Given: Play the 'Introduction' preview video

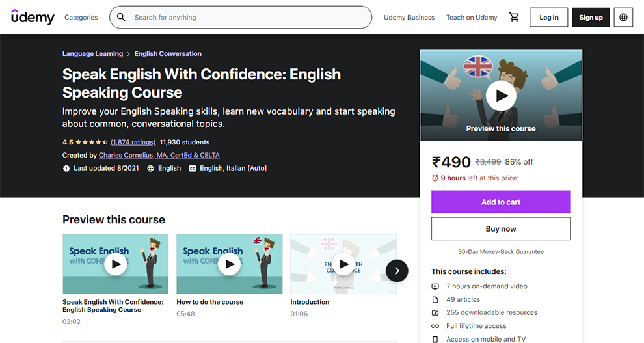Looking at the screenshot, I should pyautogui.click(x=343, y=264).
